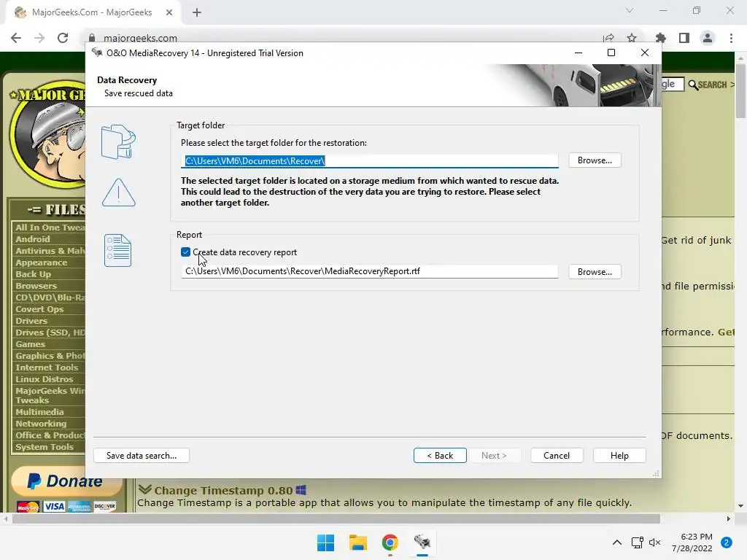
Task: Click the O&O MediaRecovery title bar icon
Action: [97, 52]
